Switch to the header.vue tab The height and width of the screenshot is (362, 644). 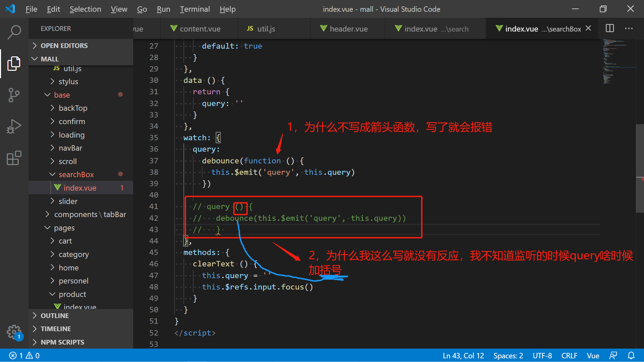click(348, 29)
